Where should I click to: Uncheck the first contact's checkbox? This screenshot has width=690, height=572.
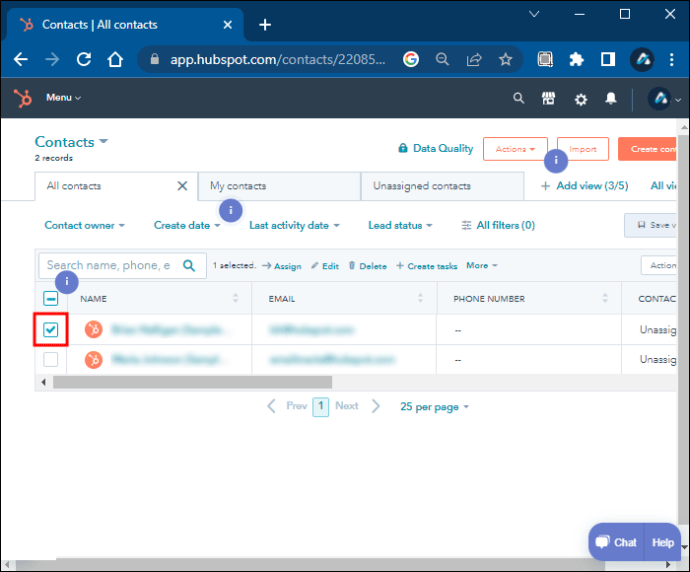click(x=51, y=330)
